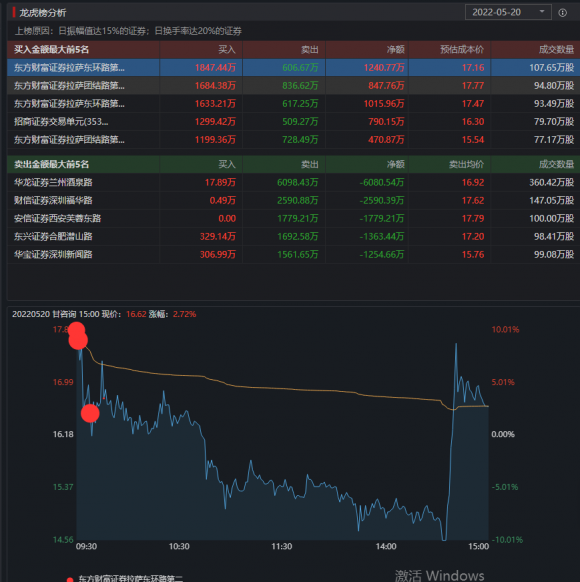Click the 买入金额最大前5名 table header
The height and width of the screenshot is (582, 580).
coord(52,49)
